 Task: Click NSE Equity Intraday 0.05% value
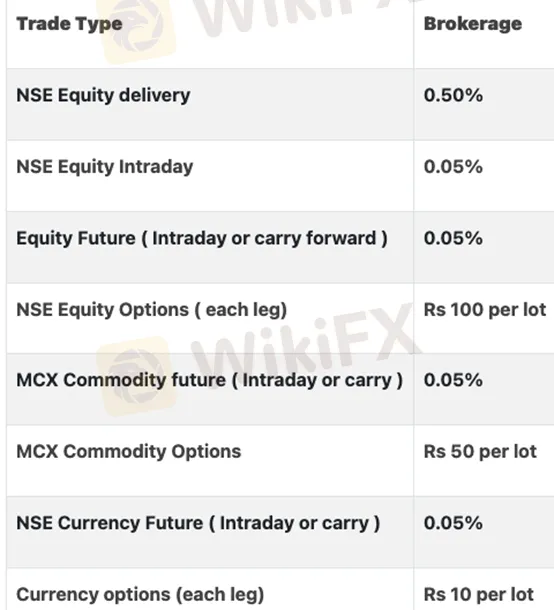pyautogui.click(x=453, y=167)
